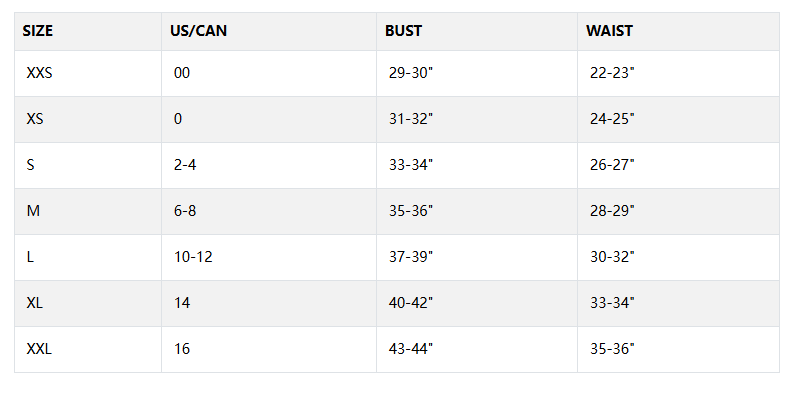
Task: Click the SIZE column header
Action: click(38, 31)
